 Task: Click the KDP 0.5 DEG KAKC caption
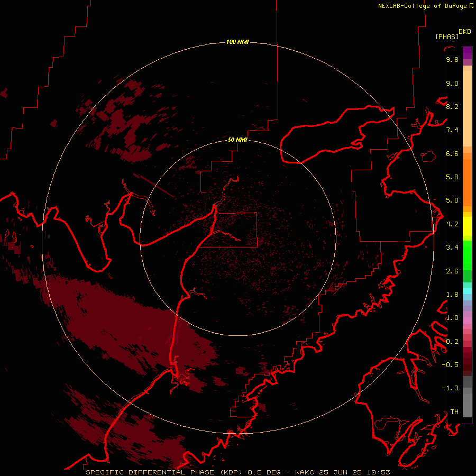(x=238, y=472)
